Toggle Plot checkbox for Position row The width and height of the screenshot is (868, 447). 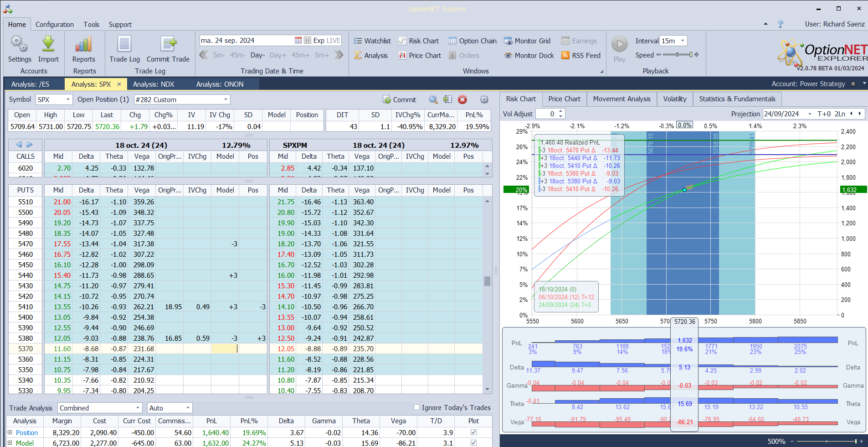[x=473, y=432]
